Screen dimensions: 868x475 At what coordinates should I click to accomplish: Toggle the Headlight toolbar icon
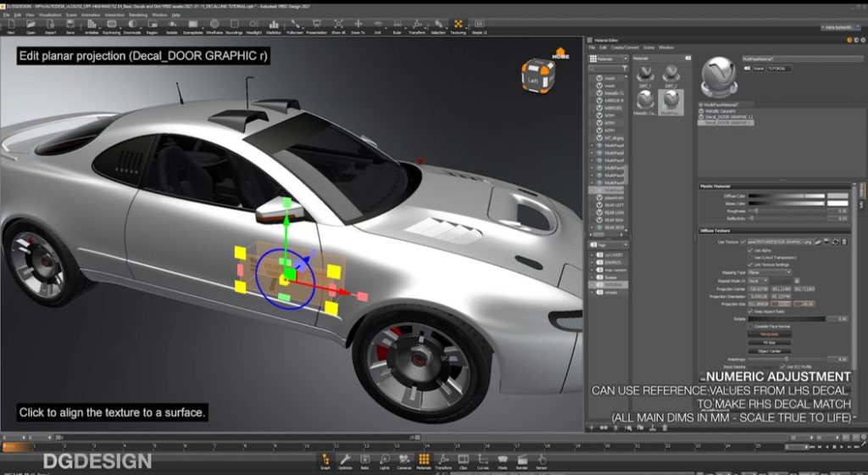pos(253,26)
